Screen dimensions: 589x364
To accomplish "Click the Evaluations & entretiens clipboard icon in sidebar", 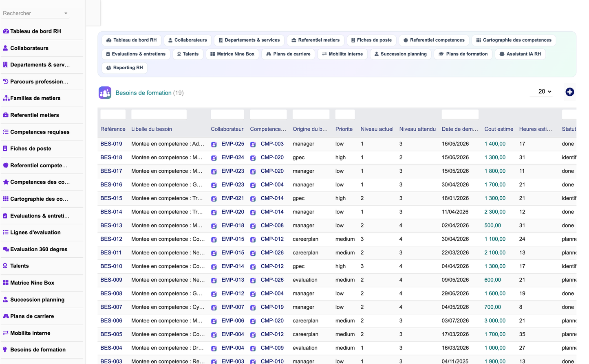I will point(5,216).
